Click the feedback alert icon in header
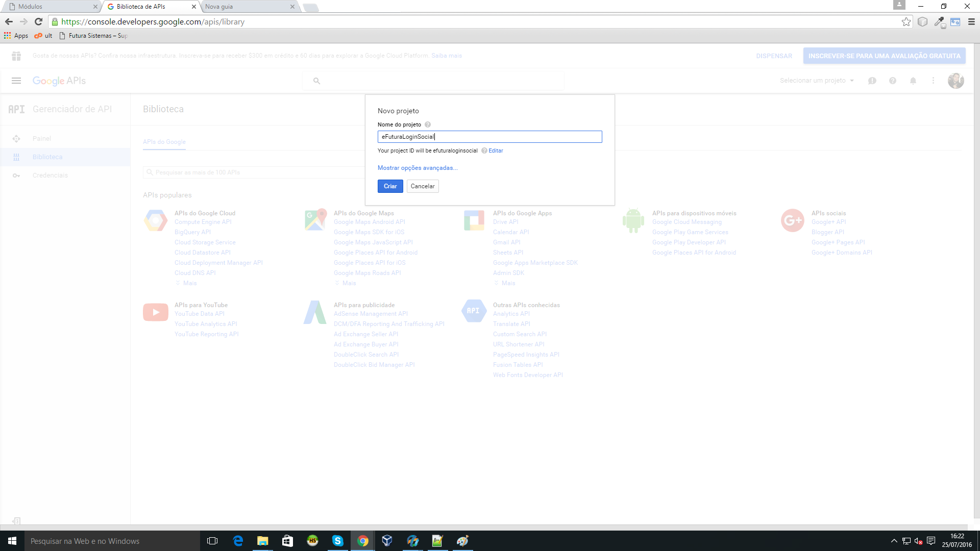 point(872,81)
